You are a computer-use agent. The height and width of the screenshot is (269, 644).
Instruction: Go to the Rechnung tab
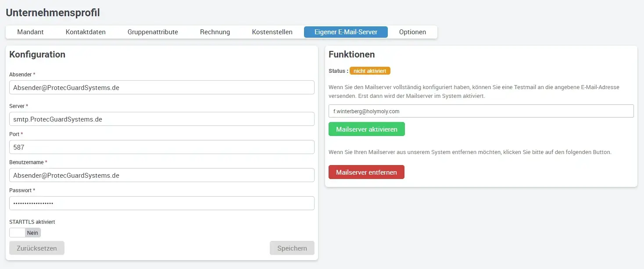(215, 32)
